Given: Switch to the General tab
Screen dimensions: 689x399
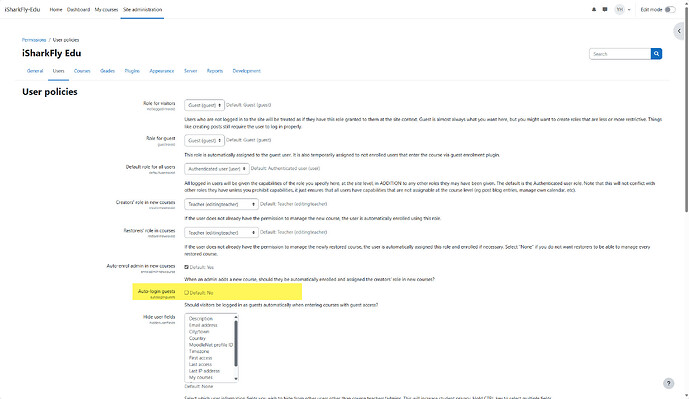Looking at the screenshot, I should [35, 71].
